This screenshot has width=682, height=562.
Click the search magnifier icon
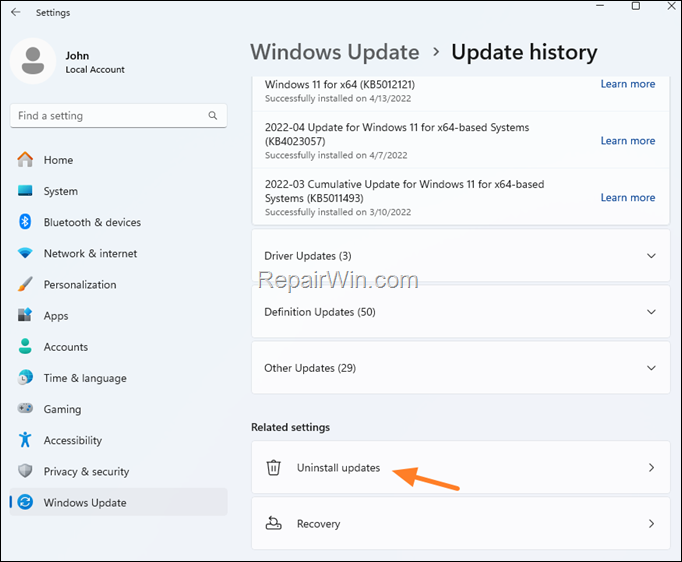pyautogui.click(x=213, y=115)
